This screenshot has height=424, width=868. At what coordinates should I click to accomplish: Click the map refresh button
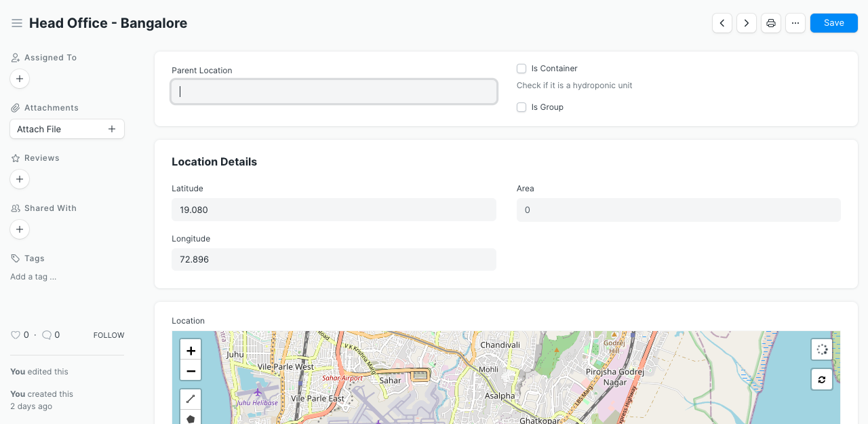822,379
